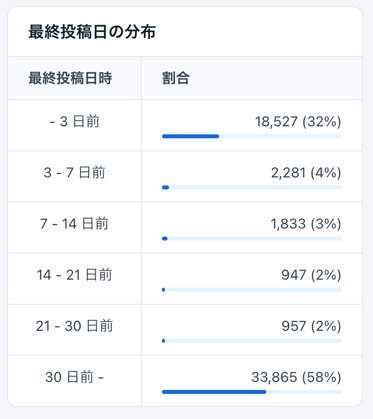This screenshot has height=419, width=373.
Task: Click the 3 - 7 日前 row label
Action: click(74, 173)
